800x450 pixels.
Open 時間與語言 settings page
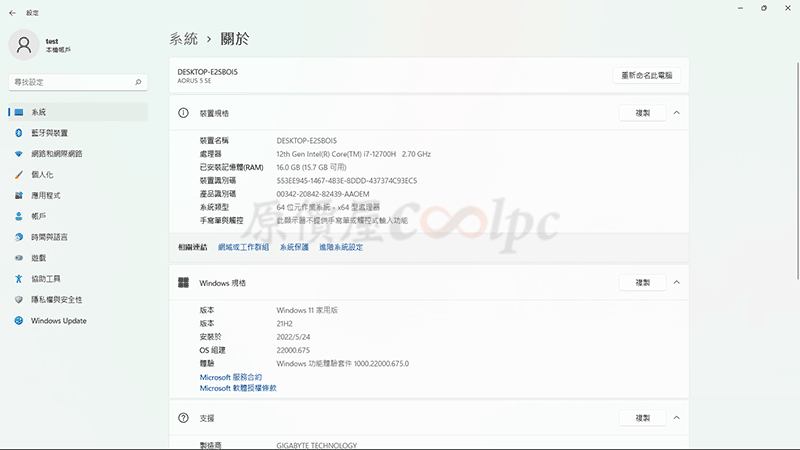[78, 237]
